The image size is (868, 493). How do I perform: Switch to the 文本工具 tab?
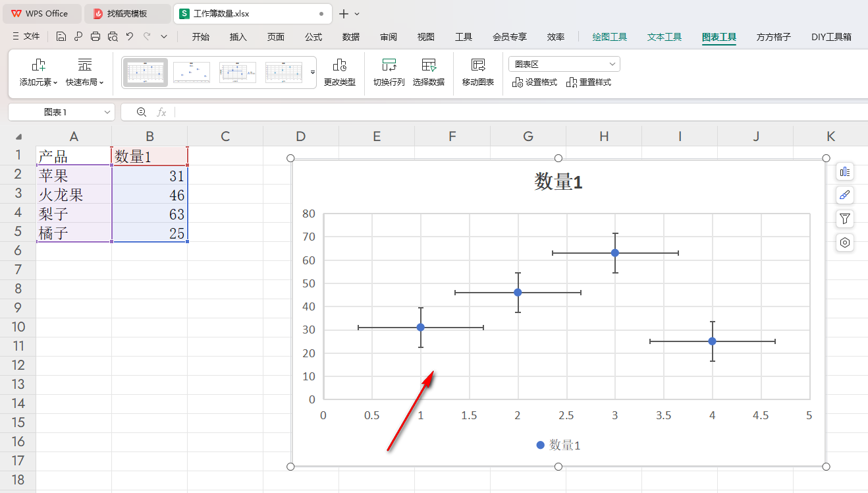[665, 37]
